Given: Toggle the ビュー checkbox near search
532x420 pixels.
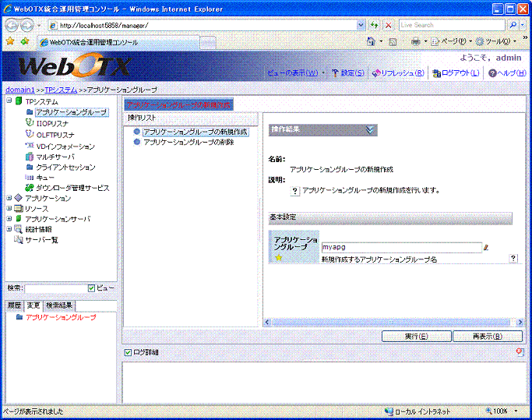Looking at the screenshot, I should (92, 288).
